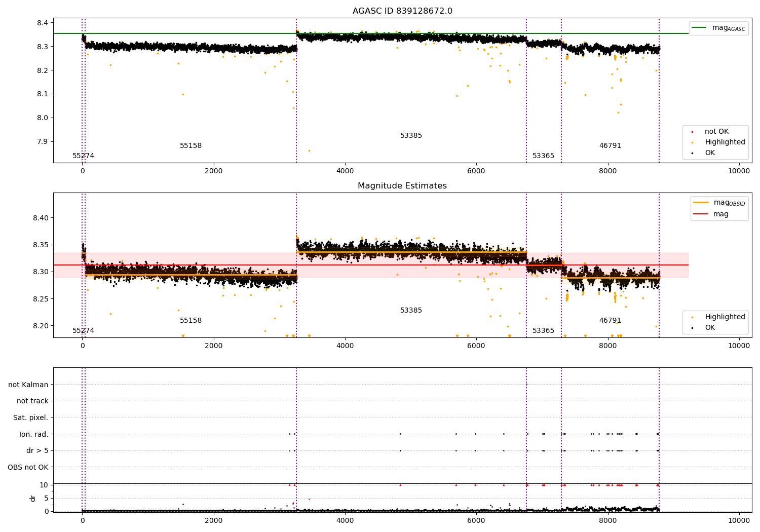Click obsid label 46791 in middle plot
The image size is (760, 532).
pyautogui.click(x=610, y=321)
